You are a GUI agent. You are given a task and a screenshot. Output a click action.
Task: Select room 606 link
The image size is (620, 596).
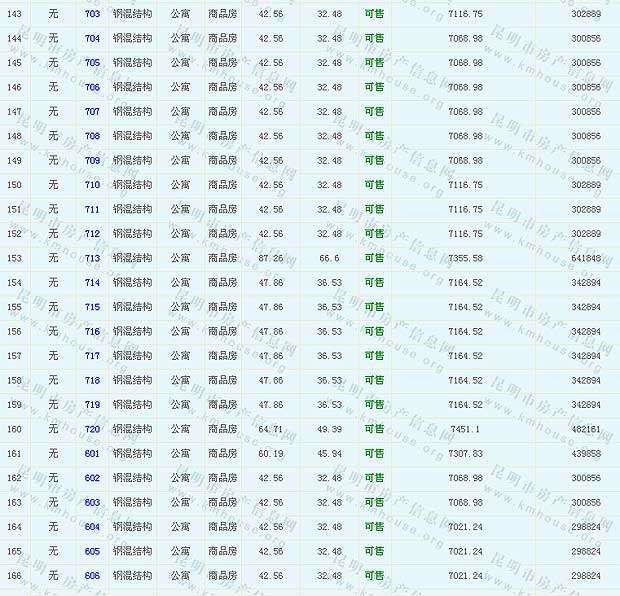(92, 576)
